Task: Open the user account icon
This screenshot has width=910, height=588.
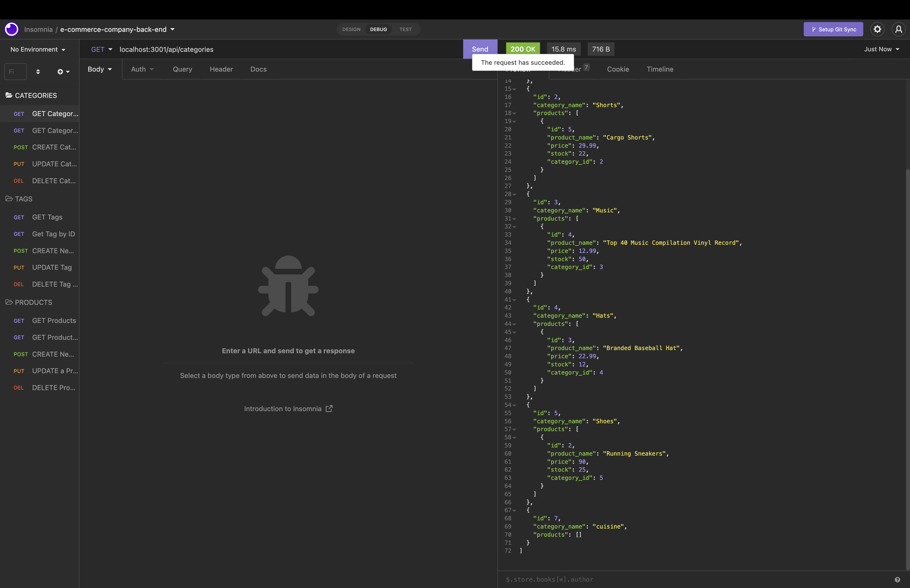Action: point(898,29)
